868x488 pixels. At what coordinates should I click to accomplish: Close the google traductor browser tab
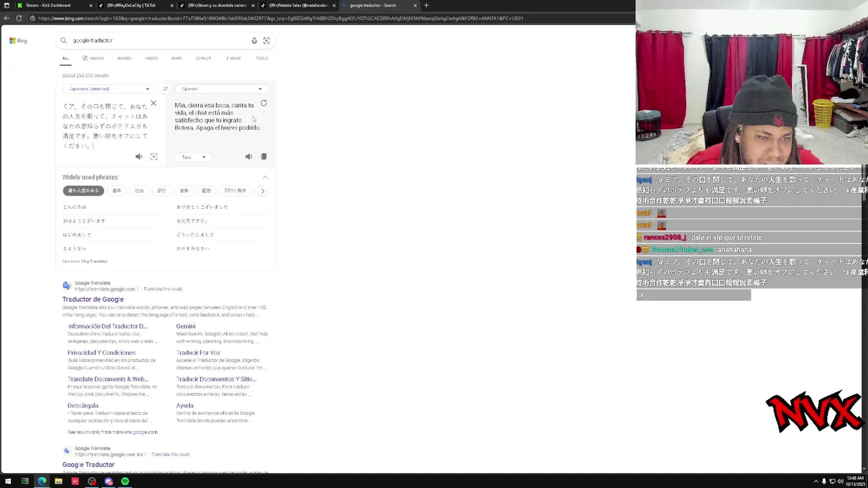tap(415, 5)
